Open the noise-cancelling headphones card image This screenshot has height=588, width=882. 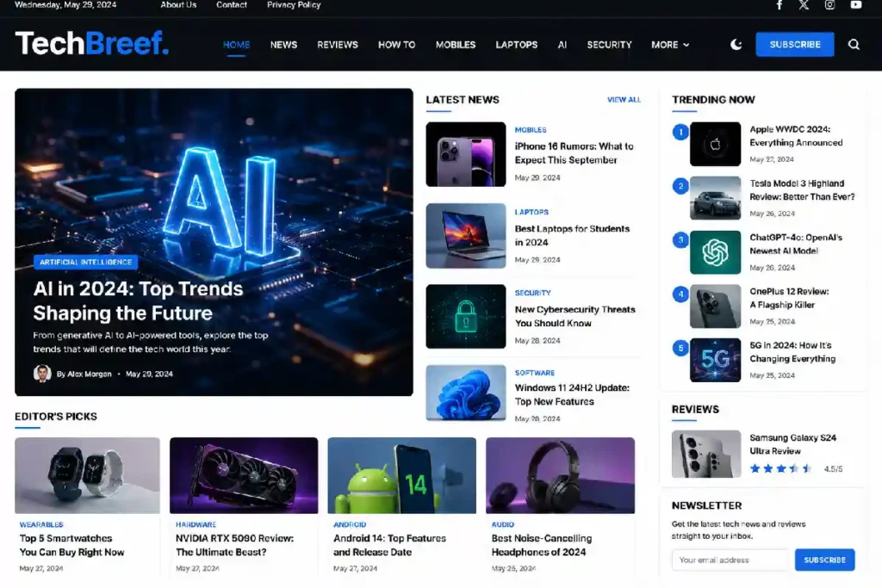tap(560, 475)
